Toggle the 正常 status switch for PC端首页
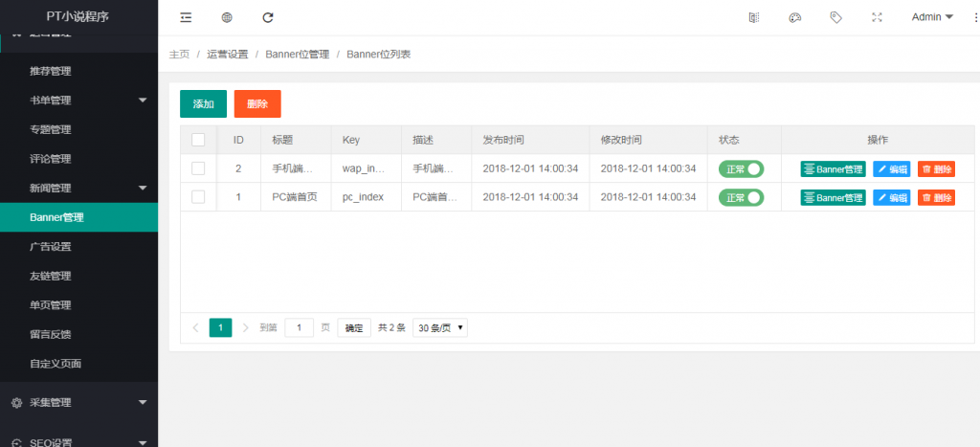The height and width of the screenshot is (447, 980). point(742,198)
